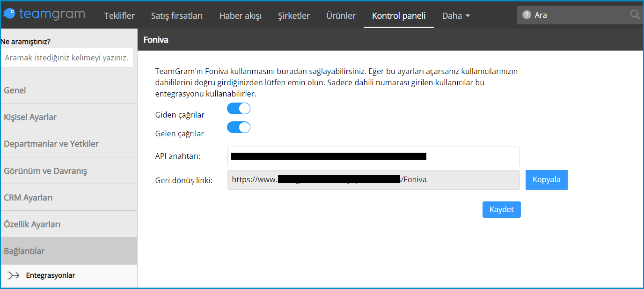Open Departmanlar ve Yetkiler section
Screen dimensions: 644x289
tap(68, 144)
